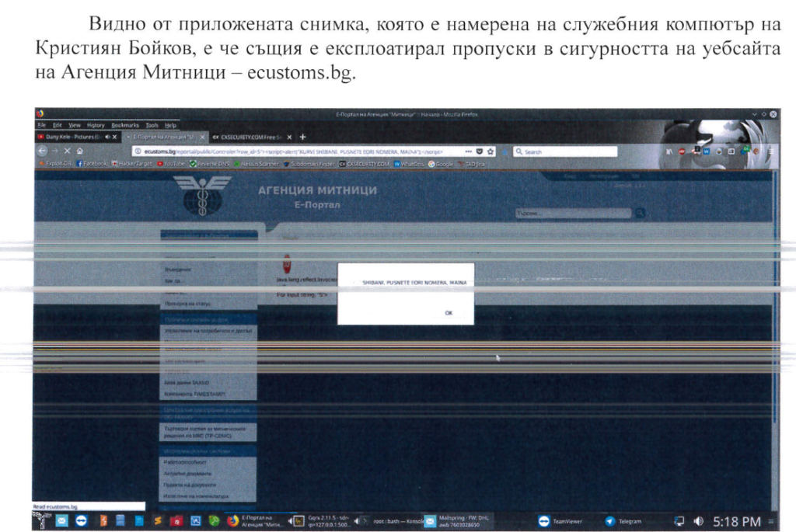Open the Tools menu
This screenshot has height=532, width=796.
coord(152,125)
